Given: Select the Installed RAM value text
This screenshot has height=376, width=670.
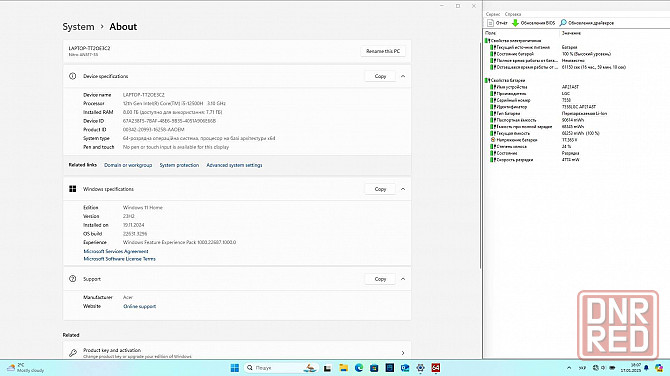Looking at the screenshot, I should tap(172, 112).
